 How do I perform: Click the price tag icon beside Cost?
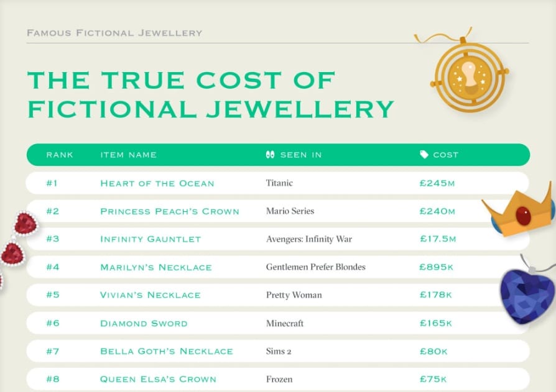coord(424,155)
